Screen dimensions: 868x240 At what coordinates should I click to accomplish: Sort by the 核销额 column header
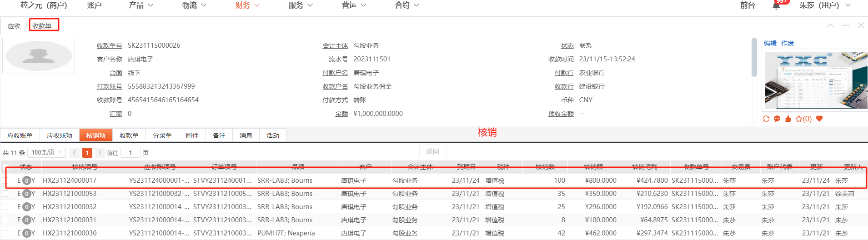593,167
